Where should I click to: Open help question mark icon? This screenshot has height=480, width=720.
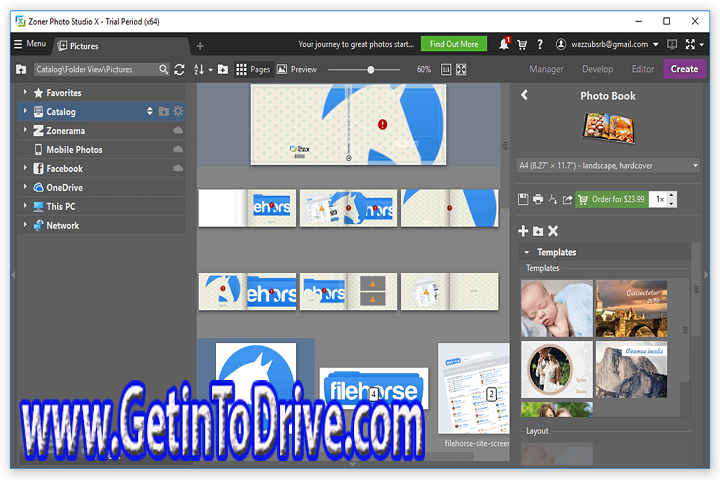tap(540, 45)
